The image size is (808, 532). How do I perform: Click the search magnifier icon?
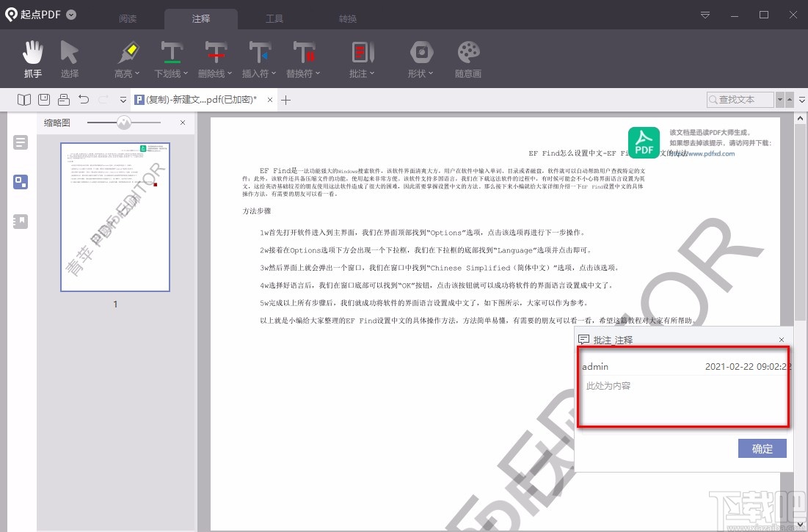coord(713,100)
